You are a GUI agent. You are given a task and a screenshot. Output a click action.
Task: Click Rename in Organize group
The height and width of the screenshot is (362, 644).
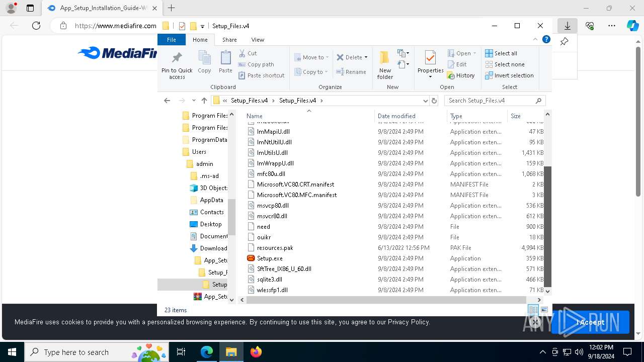[x=351, y=72]
